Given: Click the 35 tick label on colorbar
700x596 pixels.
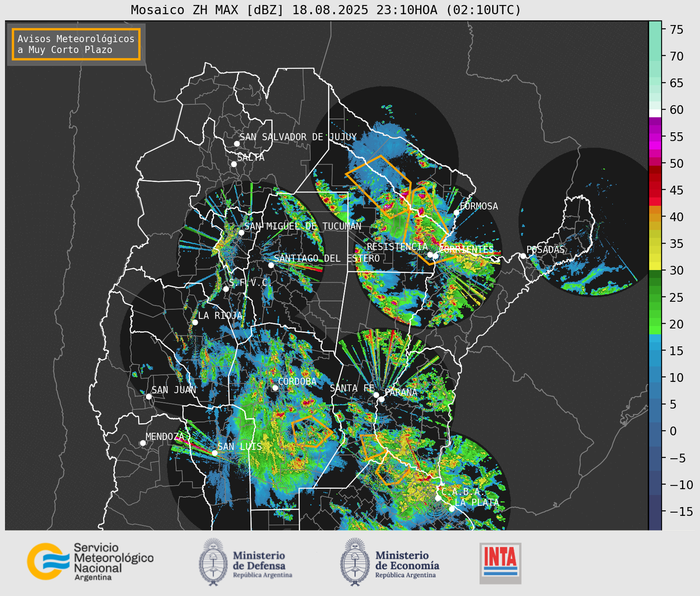Looking at the screenshot, I should coord(677,244).
